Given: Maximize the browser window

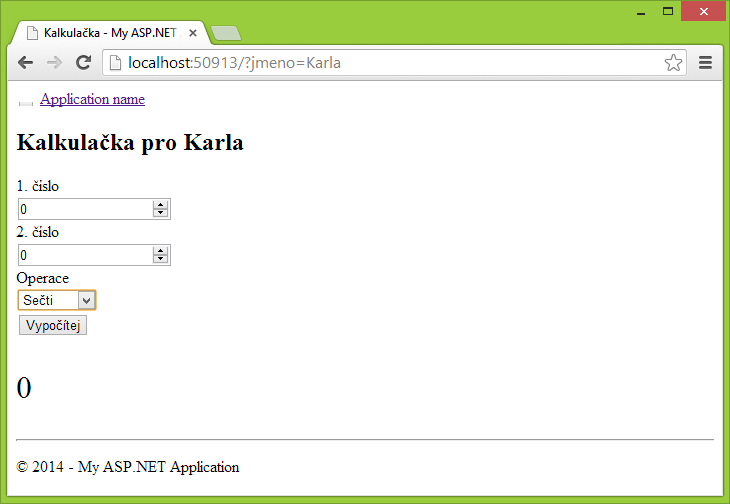Looking at the screenshot, I should click(x=668, y=11).
